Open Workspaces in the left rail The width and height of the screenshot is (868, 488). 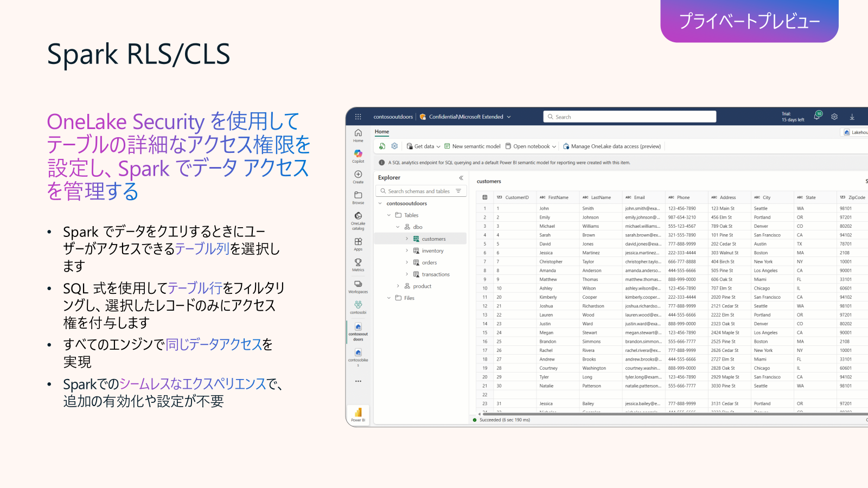(x=358, y=287)
